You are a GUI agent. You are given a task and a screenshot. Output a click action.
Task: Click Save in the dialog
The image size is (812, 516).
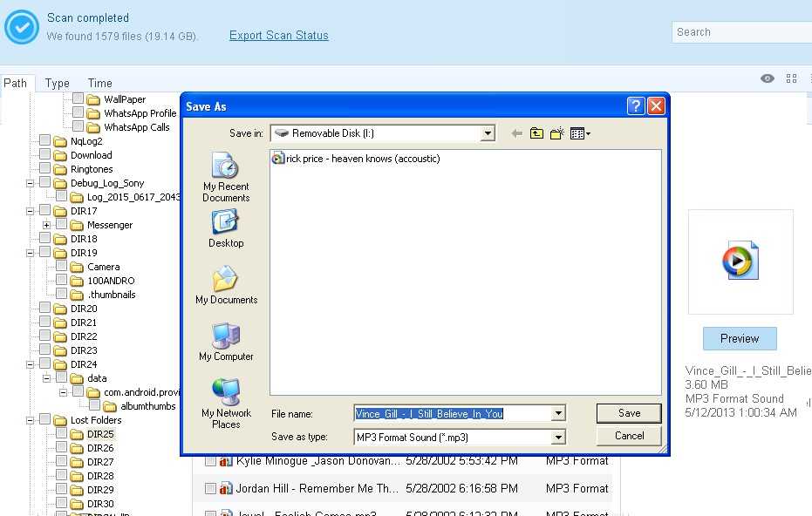pos(629,413)
